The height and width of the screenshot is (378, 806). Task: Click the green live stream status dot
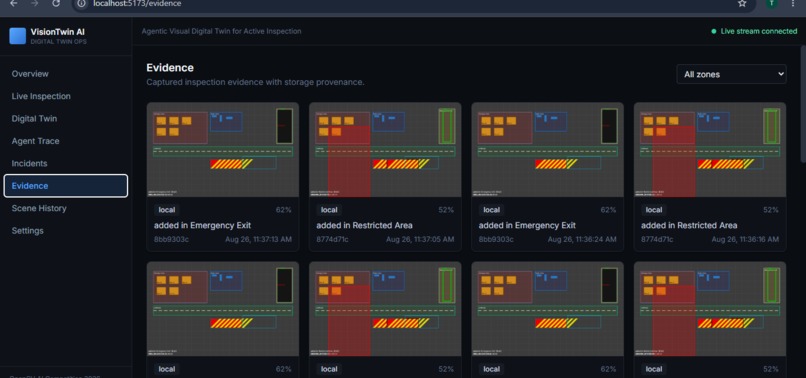(x=713, y=31)
